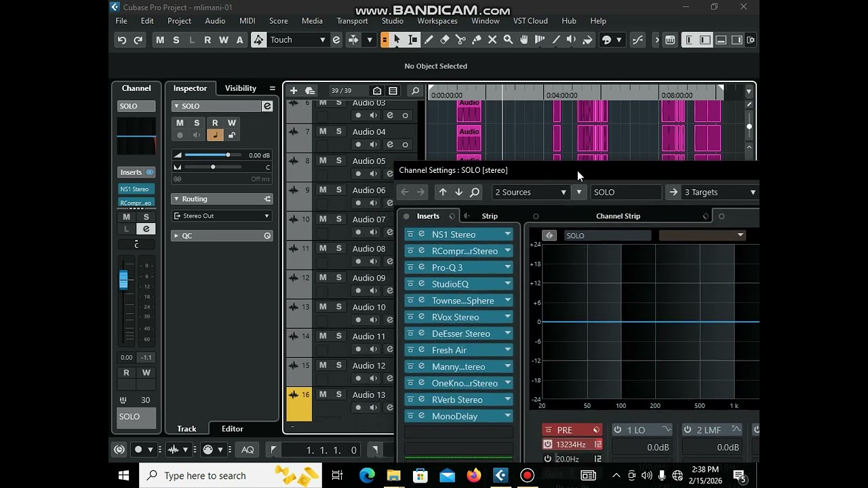Open the Set up Window Layout gear

point(751,40)
